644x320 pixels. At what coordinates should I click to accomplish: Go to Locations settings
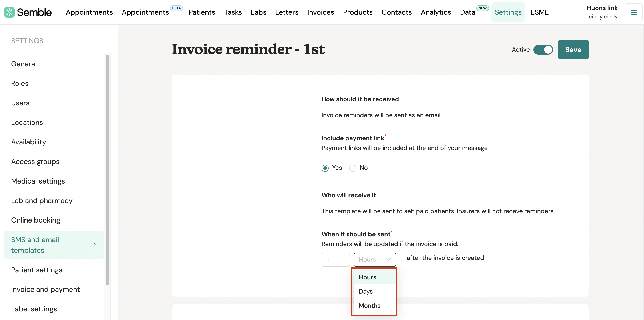point(27,122)
